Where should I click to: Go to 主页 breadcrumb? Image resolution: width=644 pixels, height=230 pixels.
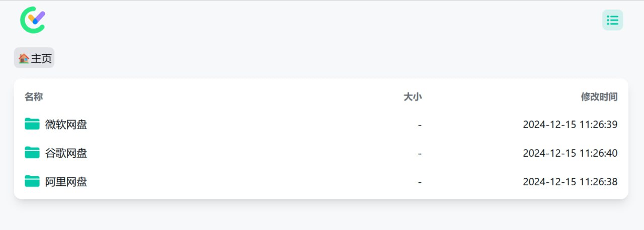pyautogui.click(x=34, y=58)
